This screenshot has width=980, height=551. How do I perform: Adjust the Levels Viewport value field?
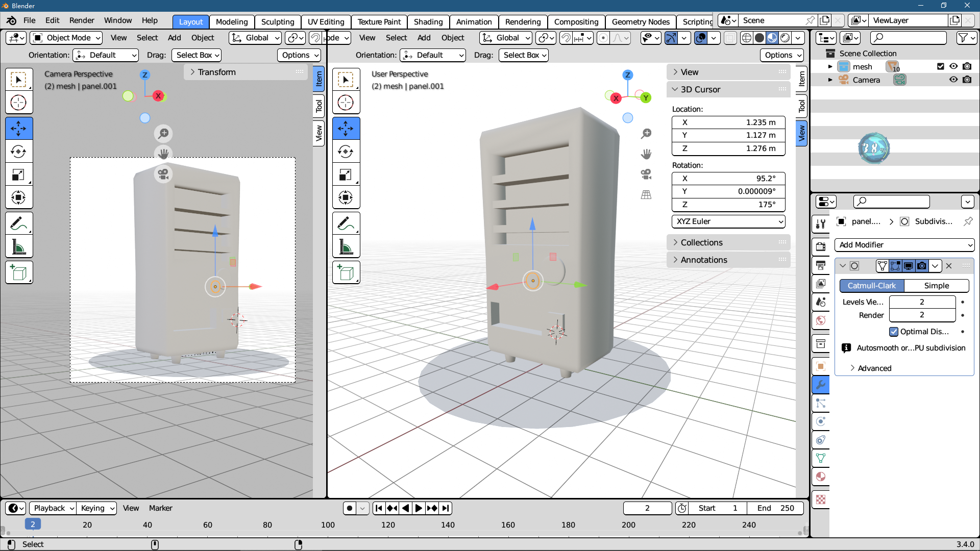coord(922,302)
